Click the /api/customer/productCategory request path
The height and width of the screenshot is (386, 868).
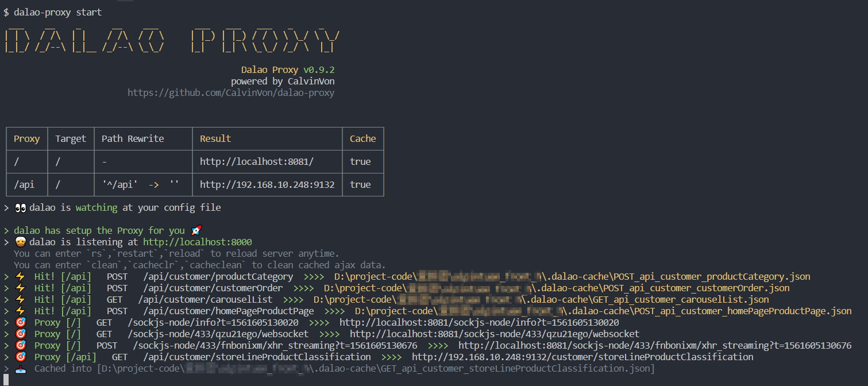point(218,276)
